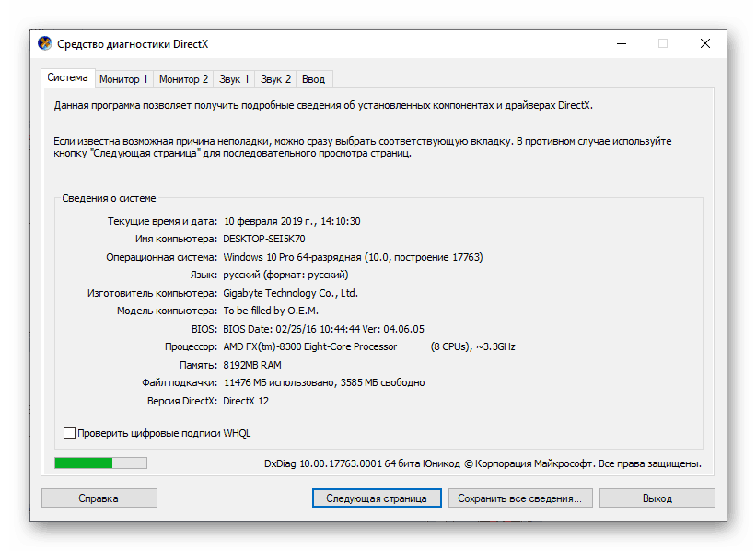Click the disabled maximize window button

pyautogui.click(x=663, y=44)
